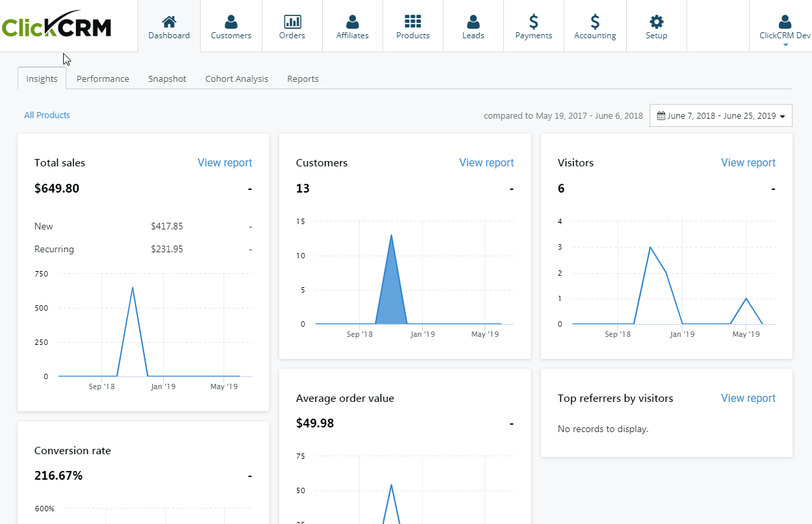Click the Recurring $231.95 amount
The height and width of the screenshot is (524, 812).
[167, 249]
